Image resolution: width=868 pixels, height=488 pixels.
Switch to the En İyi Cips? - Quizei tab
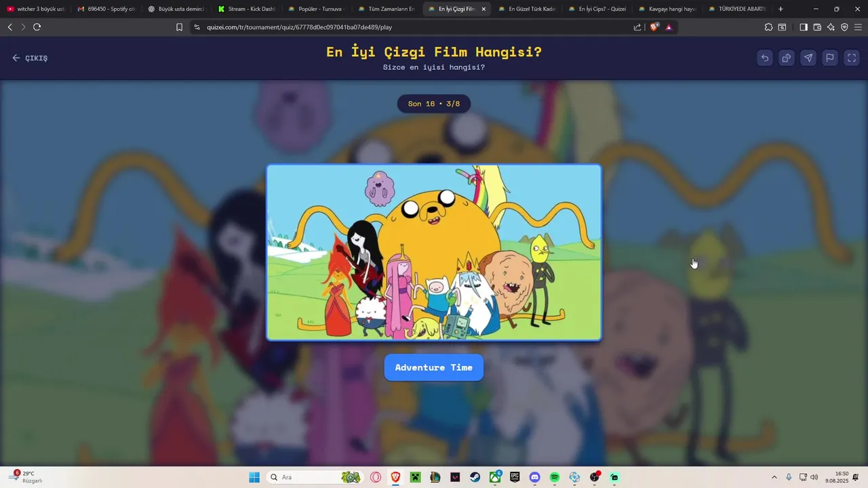(597, 9)
